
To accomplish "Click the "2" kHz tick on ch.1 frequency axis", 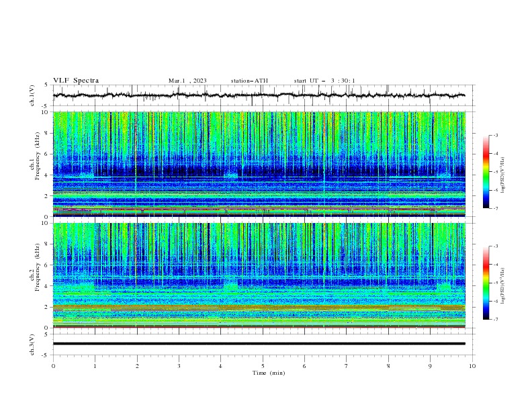I will (47, 195).
